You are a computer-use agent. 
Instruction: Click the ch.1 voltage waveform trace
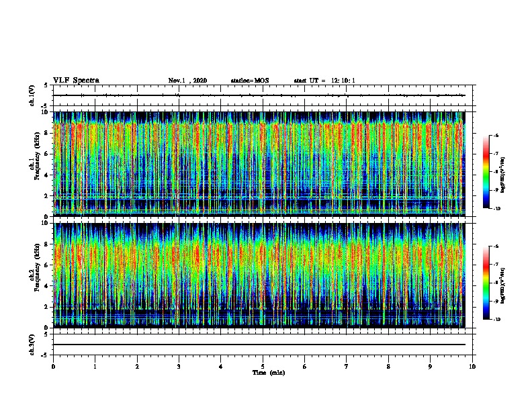[x=259, y=95]
